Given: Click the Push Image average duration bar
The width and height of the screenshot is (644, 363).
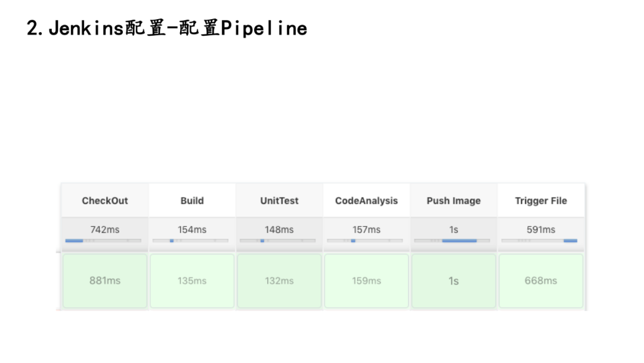Looking at the screenshot, I should (452, 241).
